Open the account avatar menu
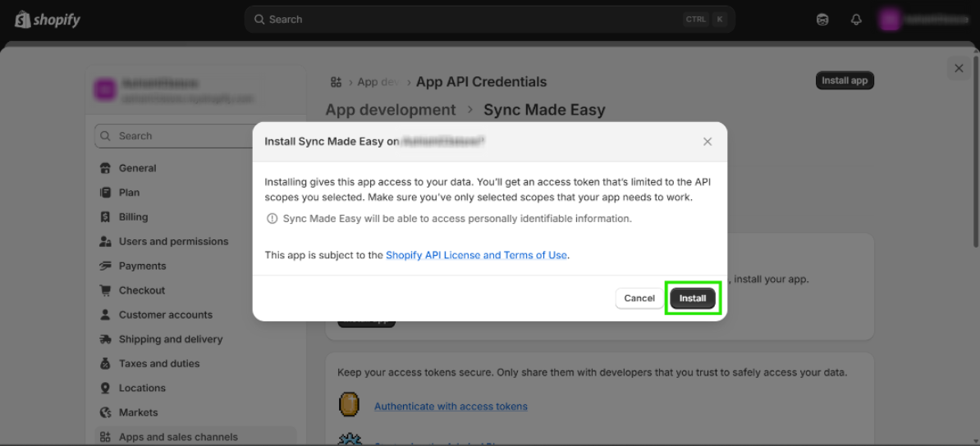 coord(888,20)
